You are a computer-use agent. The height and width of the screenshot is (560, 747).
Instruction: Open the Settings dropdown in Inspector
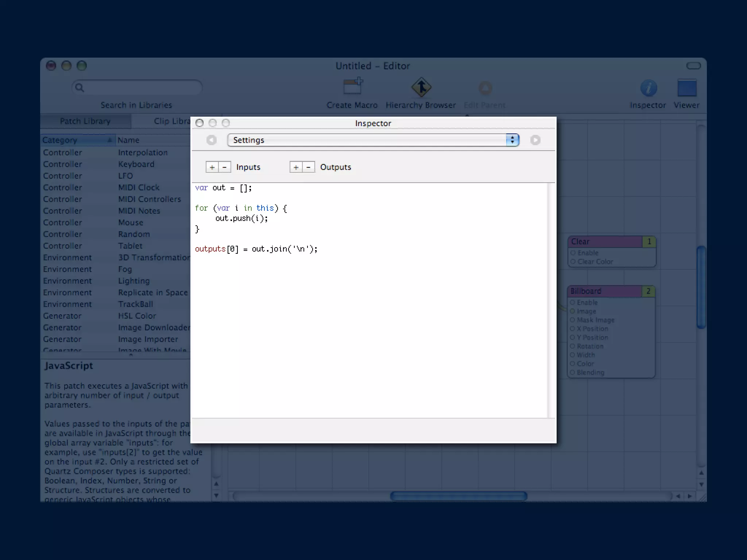click(373, 140)
